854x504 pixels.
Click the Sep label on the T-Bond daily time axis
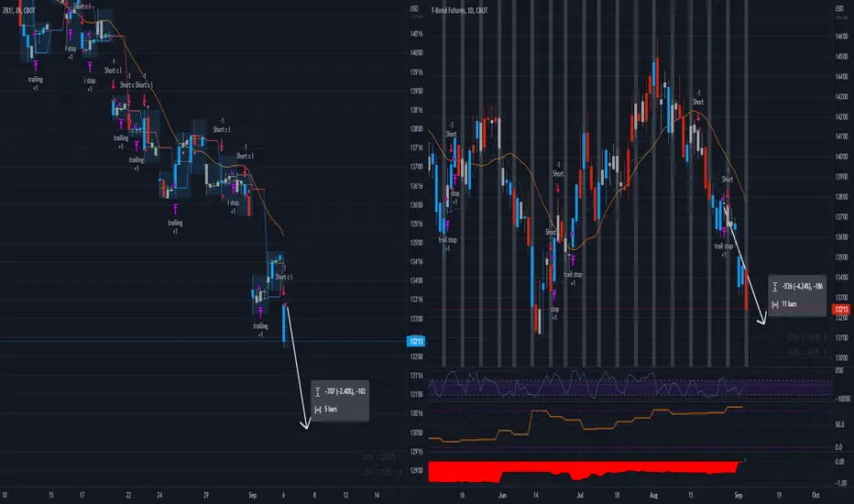[x=738, y=495]
